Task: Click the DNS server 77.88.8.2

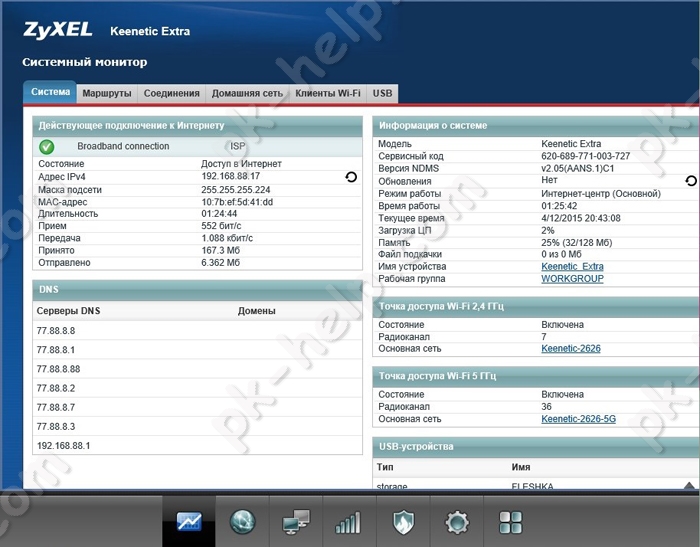Action: [56, 388]
